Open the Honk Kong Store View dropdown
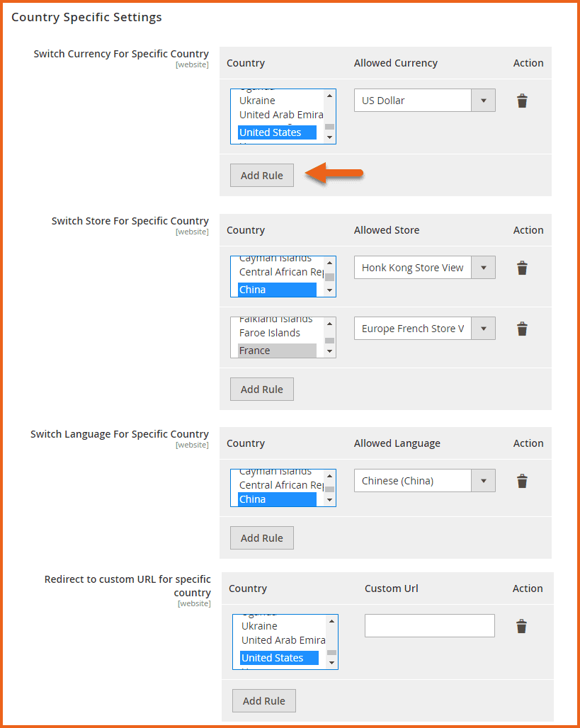Screen dimensions: 580x728 483,268
